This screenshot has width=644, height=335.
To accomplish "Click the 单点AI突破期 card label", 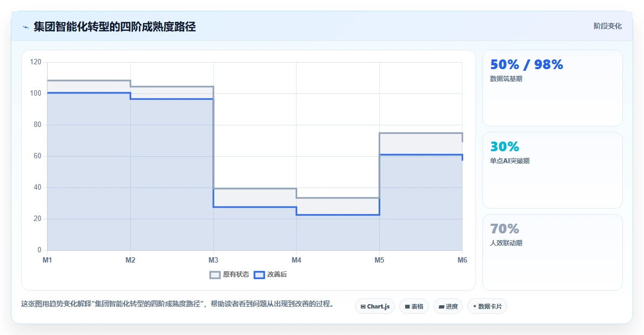I will pos(509,161).
